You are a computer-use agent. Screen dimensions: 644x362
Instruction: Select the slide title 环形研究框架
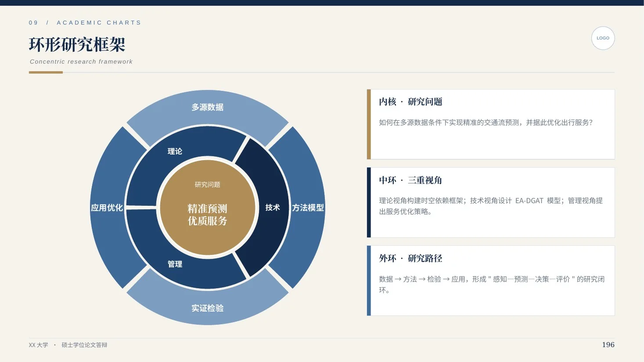(x=77, y=44)
